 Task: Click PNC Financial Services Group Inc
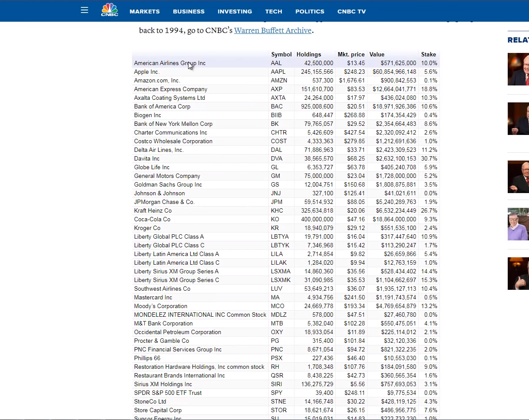point(178,349)
